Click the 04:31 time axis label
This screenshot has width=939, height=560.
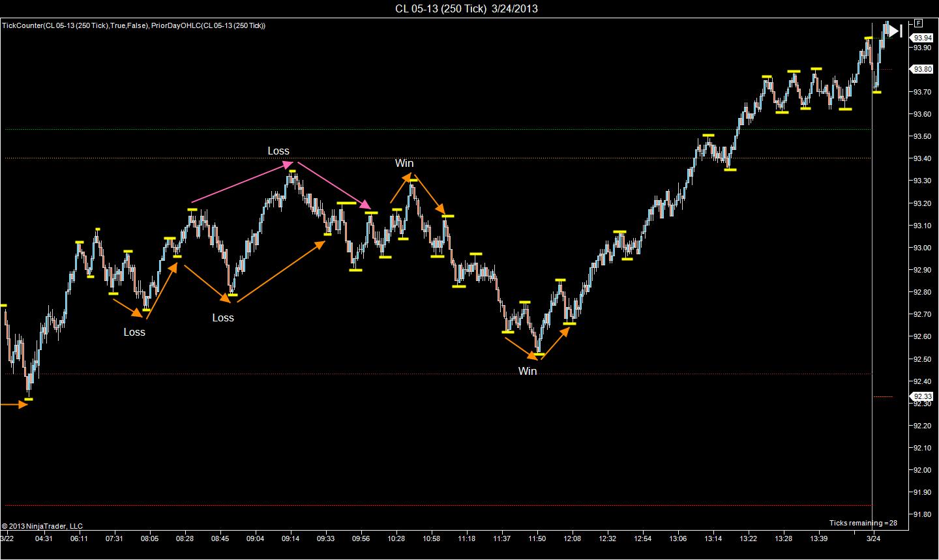[x=44, y=538]
